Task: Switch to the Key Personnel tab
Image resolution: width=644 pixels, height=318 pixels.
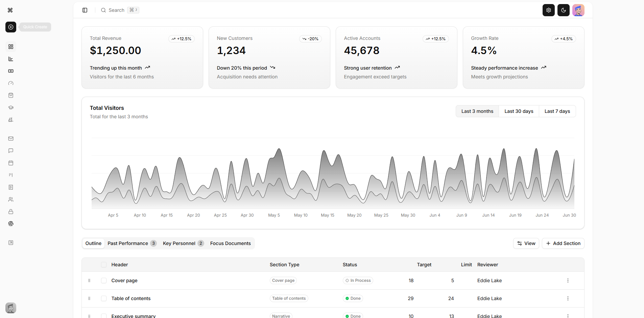Action: pyautogui.click(x=183, y=243)
